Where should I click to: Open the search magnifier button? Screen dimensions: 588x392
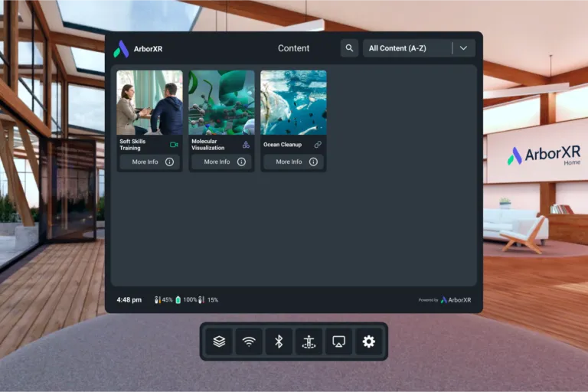coord(349,48)
